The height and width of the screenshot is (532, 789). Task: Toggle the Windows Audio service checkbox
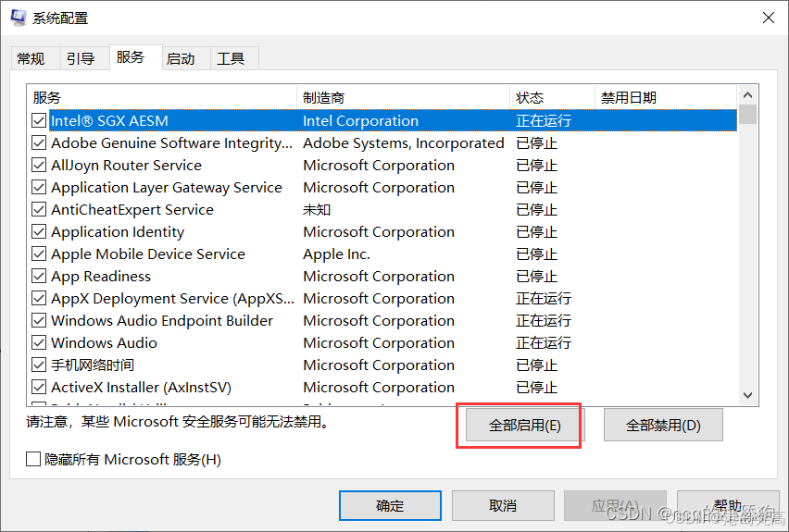(x=39, y=342)
